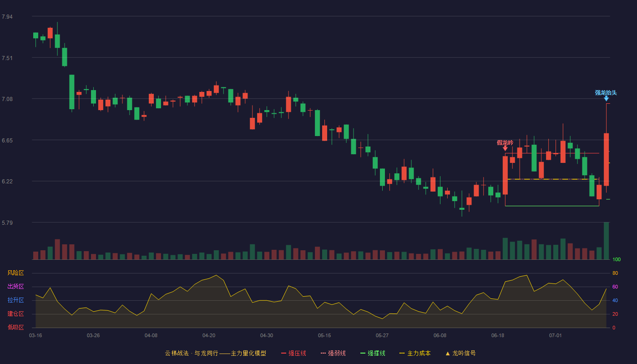The image size is (637, 364).
Task: Click the 80 indicator axis value
Action: (615, 273)
